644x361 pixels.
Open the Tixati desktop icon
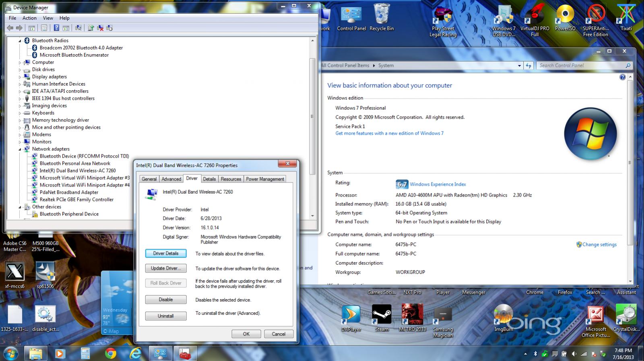coord(626,17)
